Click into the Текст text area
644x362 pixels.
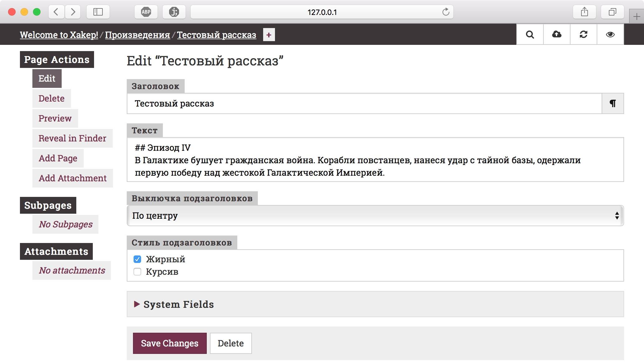click(375, 160)
